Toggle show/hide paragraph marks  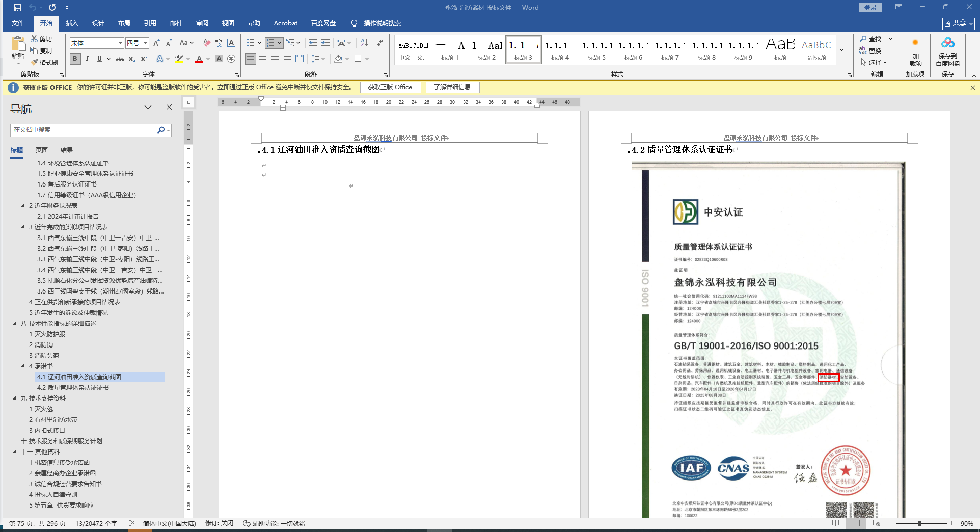click(x=380, y=43)
